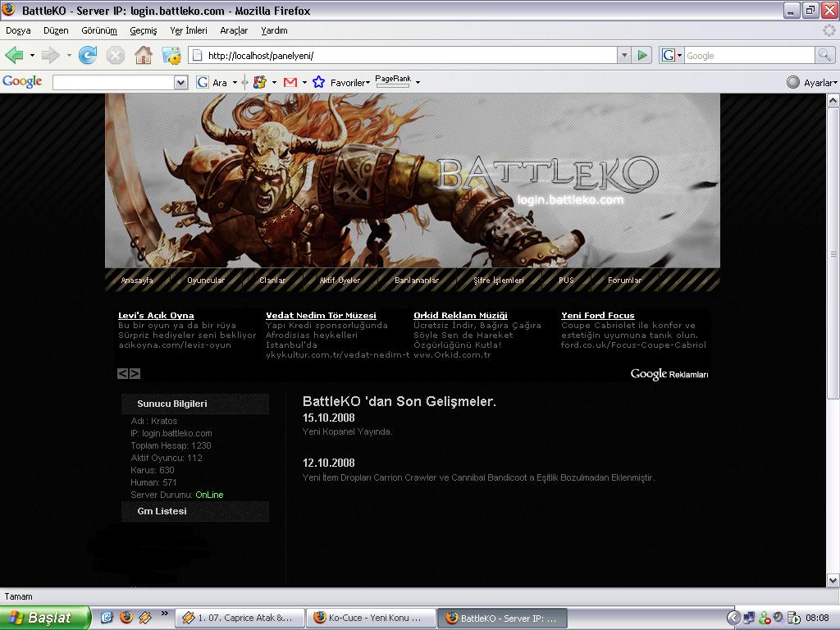Click the search magnifier button
Screen dimensions: 840x630
coord(824,55)
